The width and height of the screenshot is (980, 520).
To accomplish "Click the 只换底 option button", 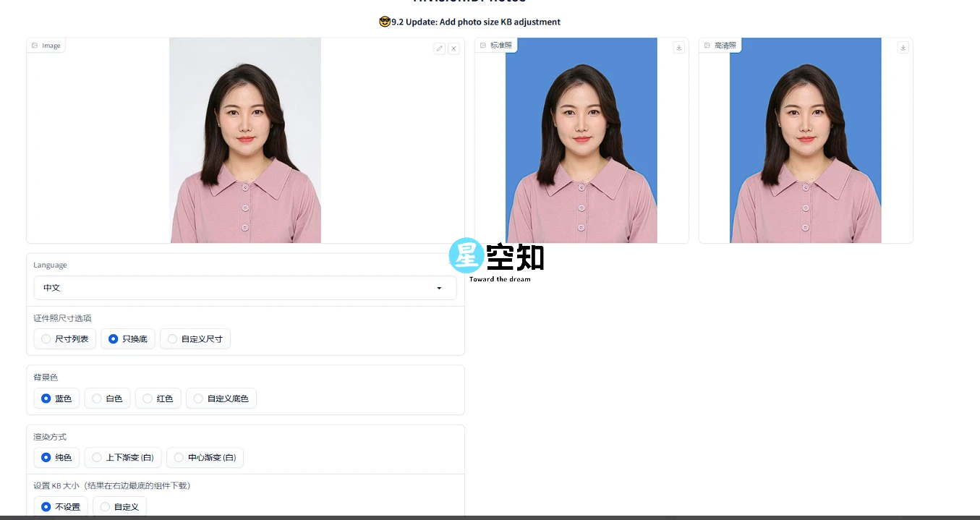I will [128, 338].
